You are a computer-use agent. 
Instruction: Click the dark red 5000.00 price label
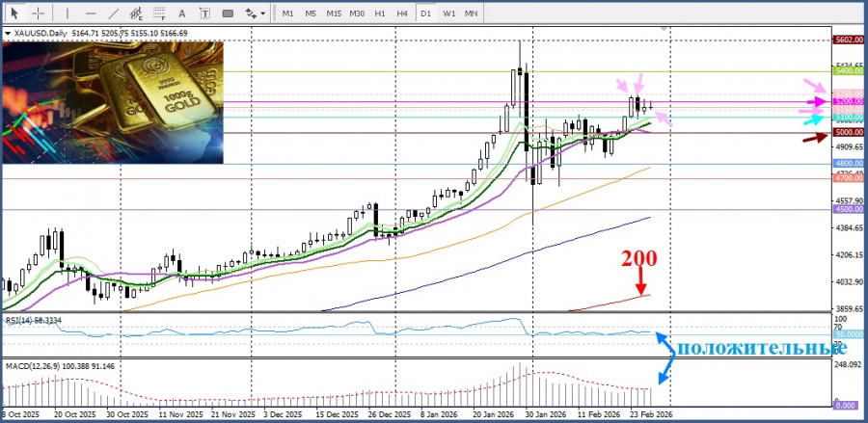848,133
